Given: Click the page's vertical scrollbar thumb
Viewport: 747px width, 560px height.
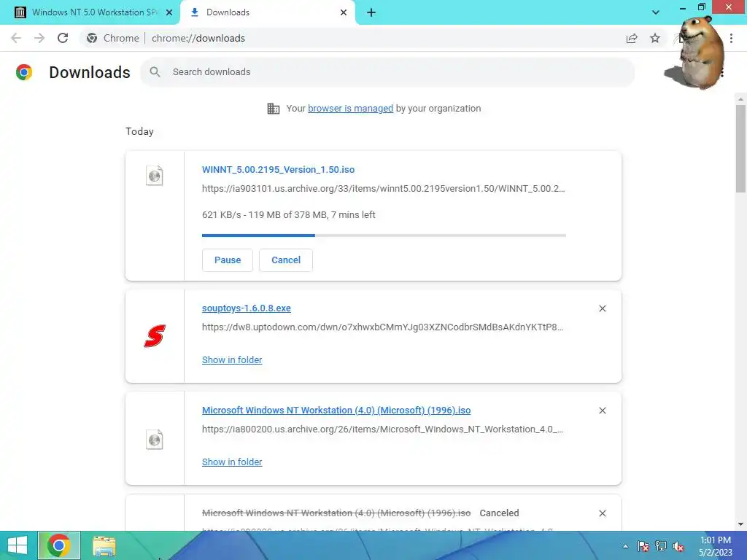Looking at the screenshot, I should 740,149.
